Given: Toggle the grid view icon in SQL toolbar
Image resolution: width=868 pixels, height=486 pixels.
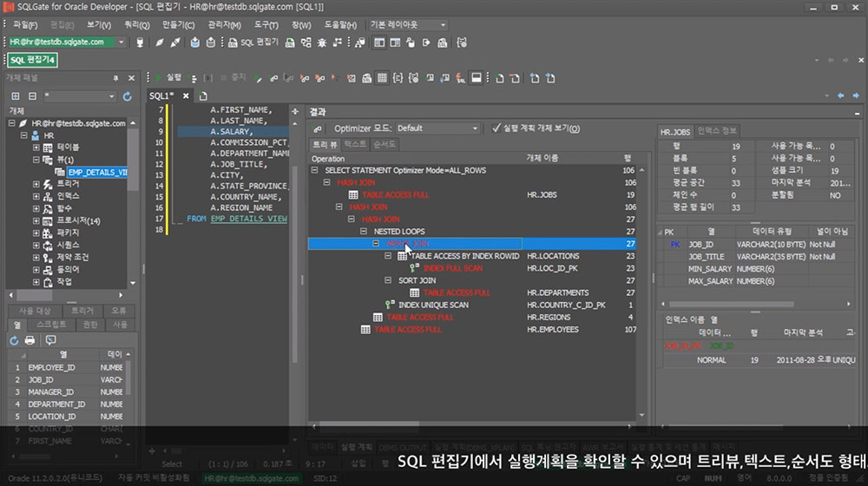Looking at the screenshot, I should click(382, 78).
